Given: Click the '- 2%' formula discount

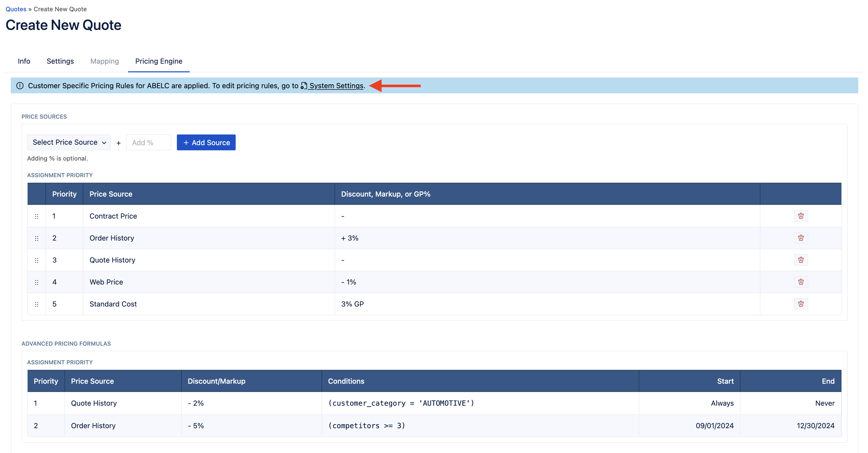Looking at the screenshot, I should pyautogui.click(x=196, y=403).
